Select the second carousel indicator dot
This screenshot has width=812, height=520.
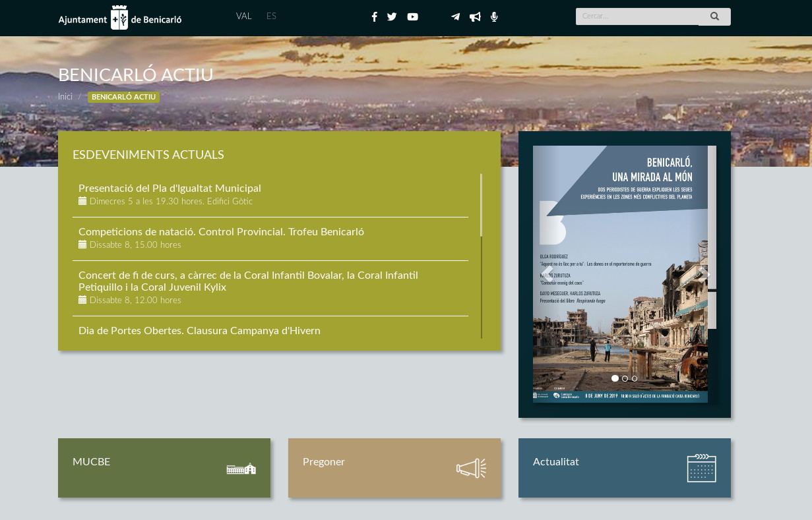(625, 378)
